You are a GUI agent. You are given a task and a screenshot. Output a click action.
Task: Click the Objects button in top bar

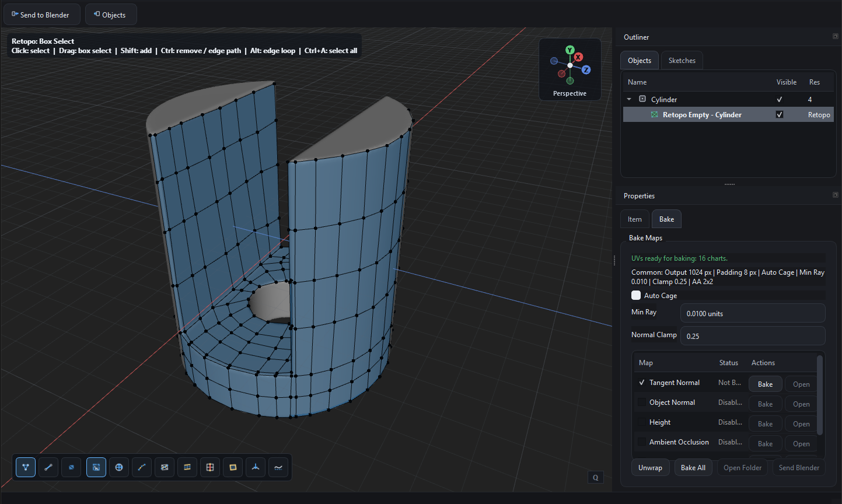click(x=111, y=15)
